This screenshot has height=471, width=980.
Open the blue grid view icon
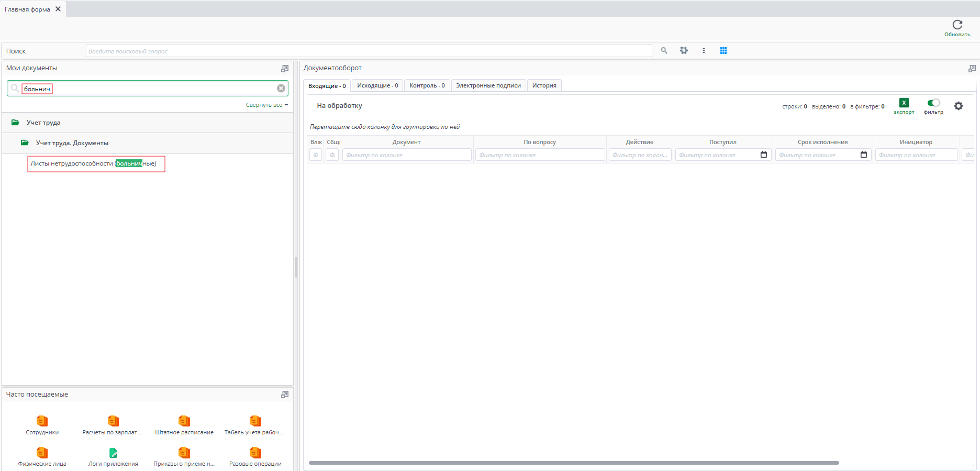tap(723, 51)
